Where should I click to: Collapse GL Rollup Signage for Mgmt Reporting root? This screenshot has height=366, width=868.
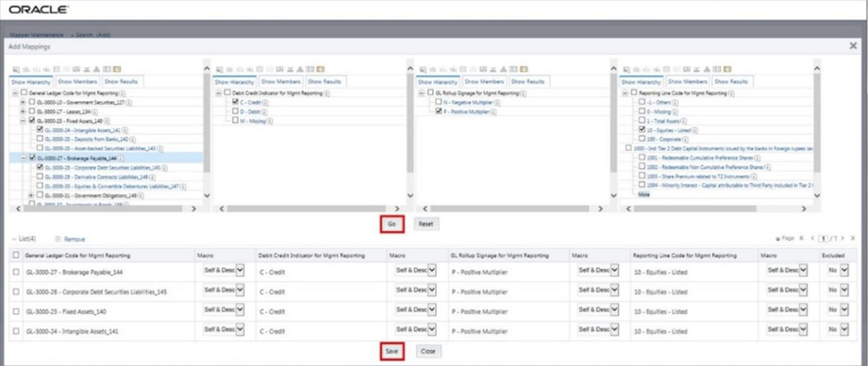pyautogui.click(x=423, y=92)
